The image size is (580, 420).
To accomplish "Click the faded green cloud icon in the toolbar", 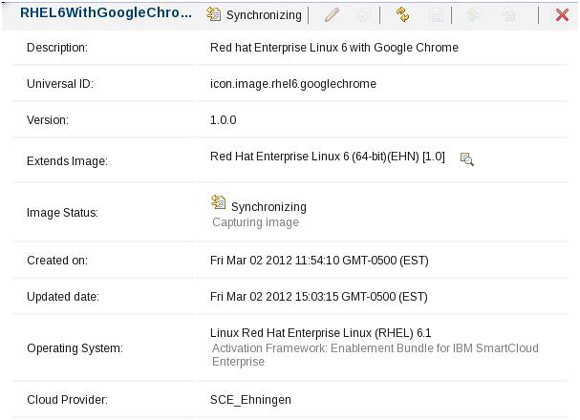I will tap(475, 15).
